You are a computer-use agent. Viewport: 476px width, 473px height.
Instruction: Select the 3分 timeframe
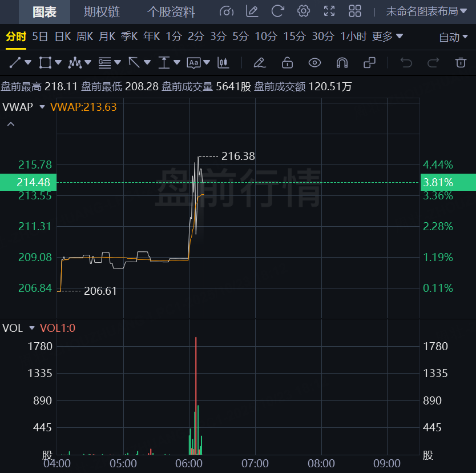click(218, 37)
